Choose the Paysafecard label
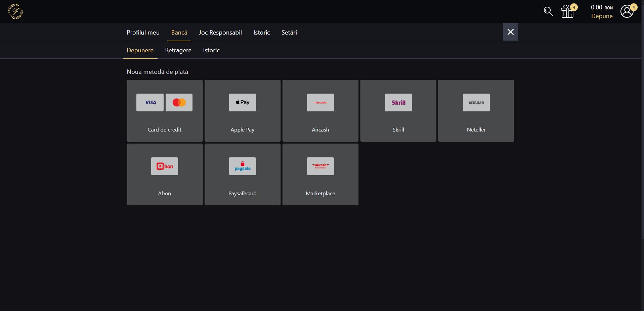644x311 pixels. (x=243, y=194)
